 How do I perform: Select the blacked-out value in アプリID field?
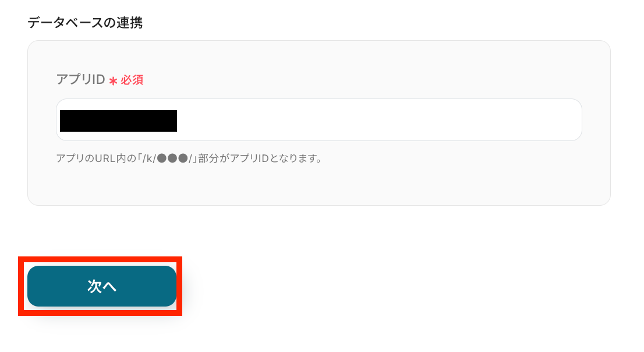pyautogui.click(x=118, y=121)
